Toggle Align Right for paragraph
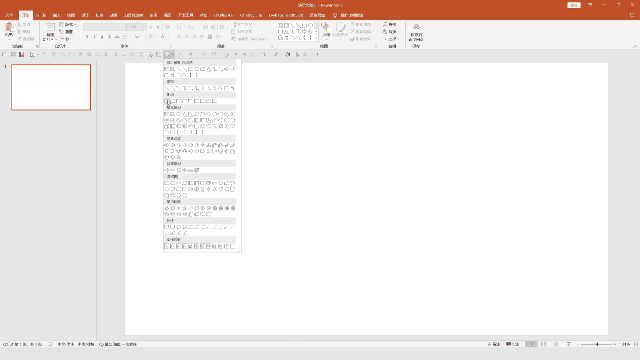 (195, 37)
